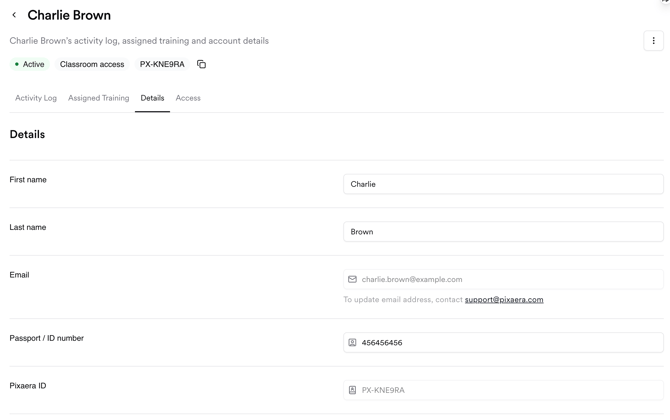Click the Charlie Brown page title

69,15
